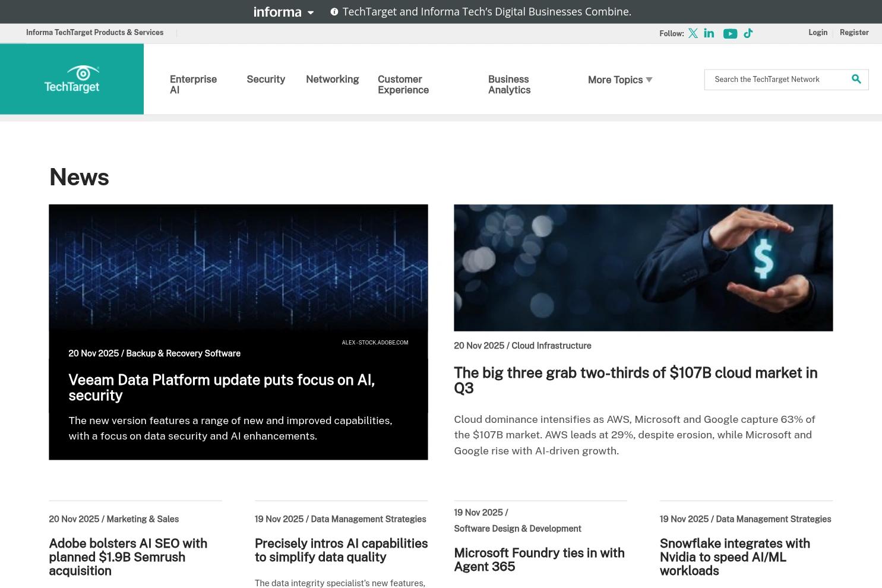Open Data Management Strategies above the Precisely article
Screen dimensions: 882x588
point(368,519)
